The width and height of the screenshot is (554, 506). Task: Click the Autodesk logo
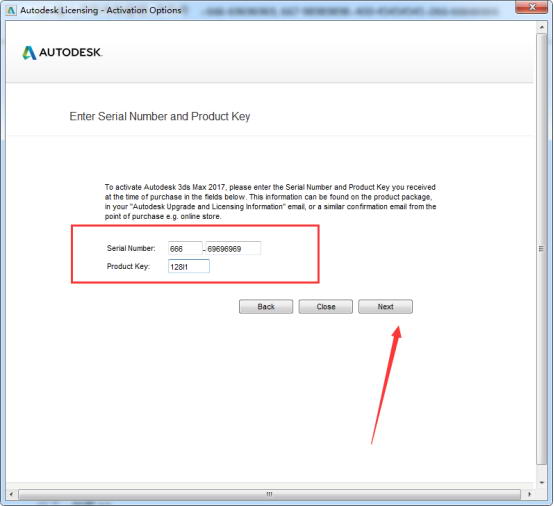62,53
